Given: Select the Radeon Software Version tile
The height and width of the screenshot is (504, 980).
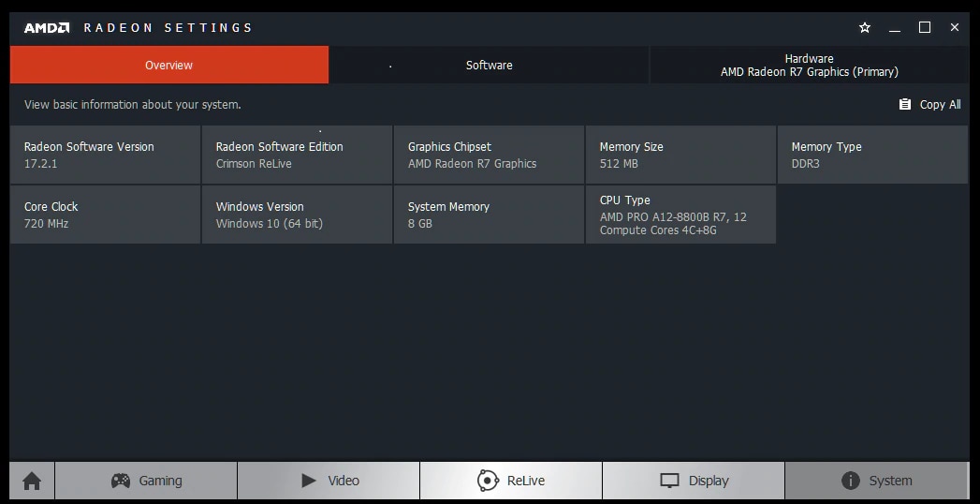Looking at the screenshot, I should tap(105, 155).
